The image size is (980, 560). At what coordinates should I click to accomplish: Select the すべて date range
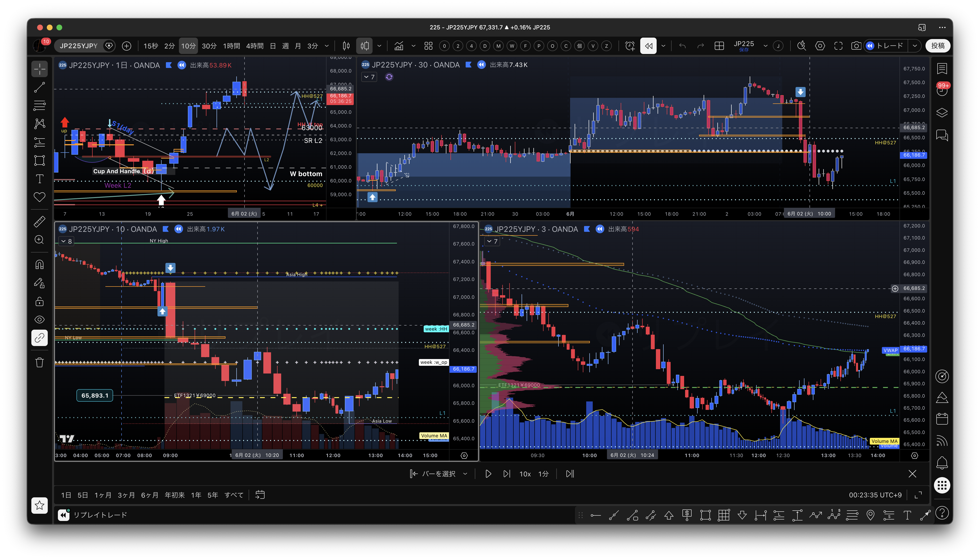pos(234,495)
